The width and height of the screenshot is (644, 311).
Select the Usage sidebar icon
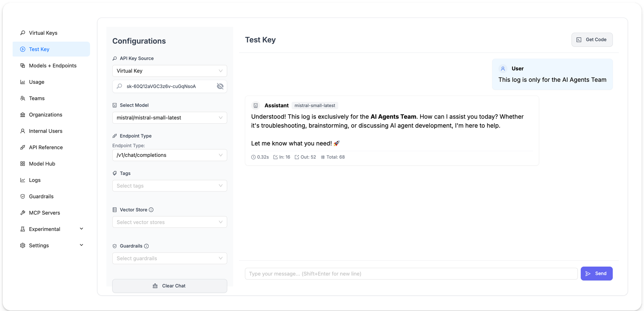tap(22, 82)
